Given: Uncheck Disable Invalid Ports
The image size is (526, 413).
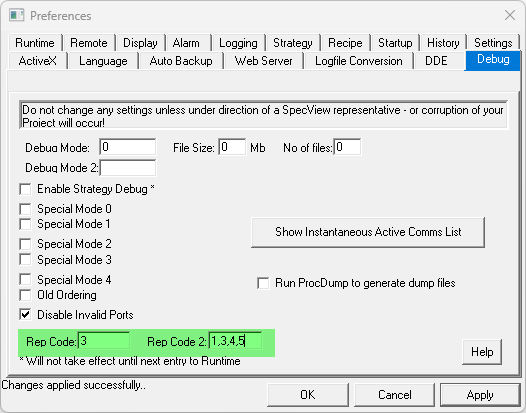Looking at the screenshot, I should point(25,315).
